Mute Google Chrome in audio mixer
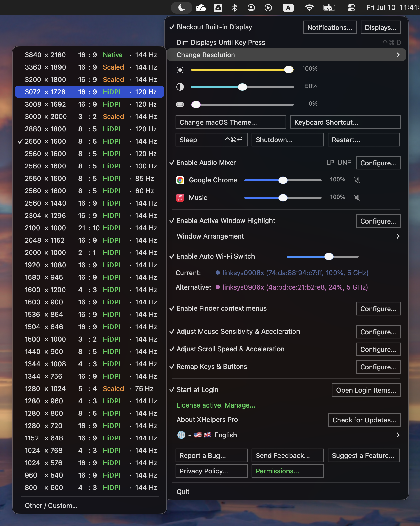Screen dimensions: 420x526 pos(357,180)
